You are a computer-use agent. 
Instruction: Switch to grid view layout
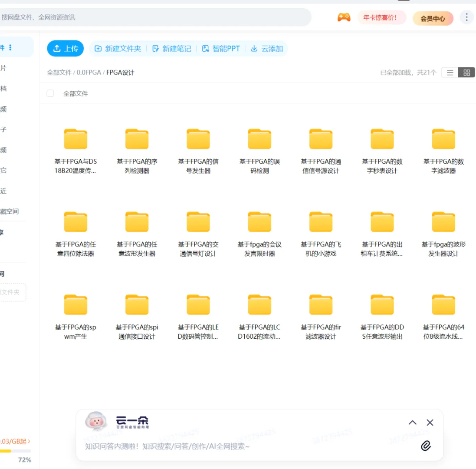click(x=466, y=73)
